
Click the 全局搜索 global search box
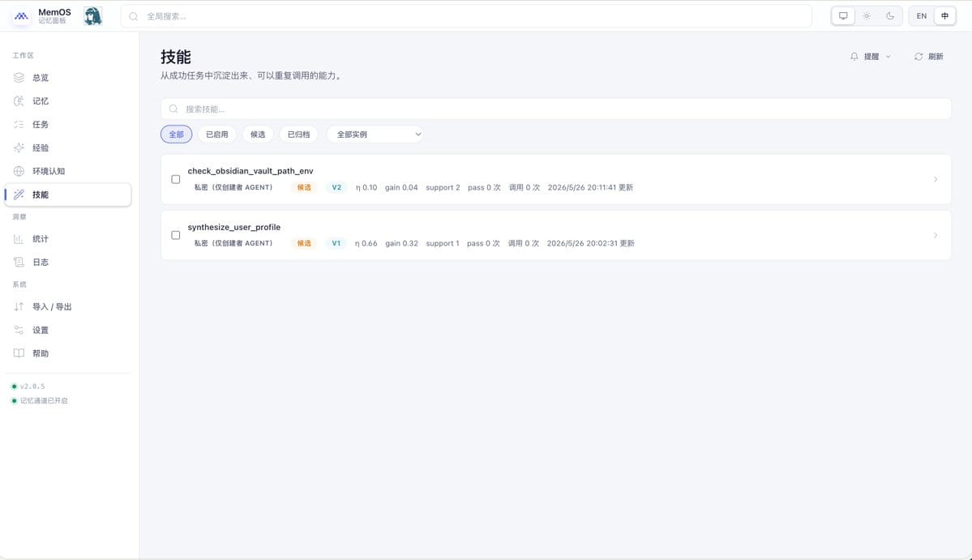pyautogui.click(x=466, y=16)
